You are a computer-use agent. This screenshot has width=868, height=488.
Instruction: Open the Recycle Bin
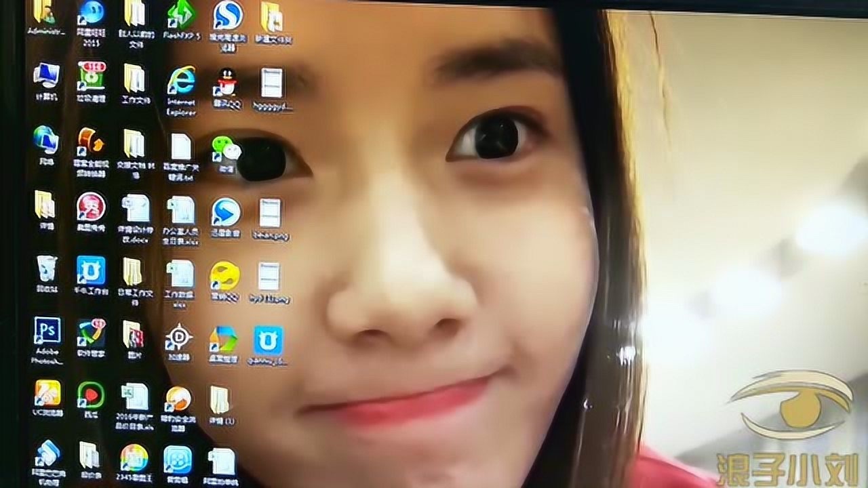point(46,268)
